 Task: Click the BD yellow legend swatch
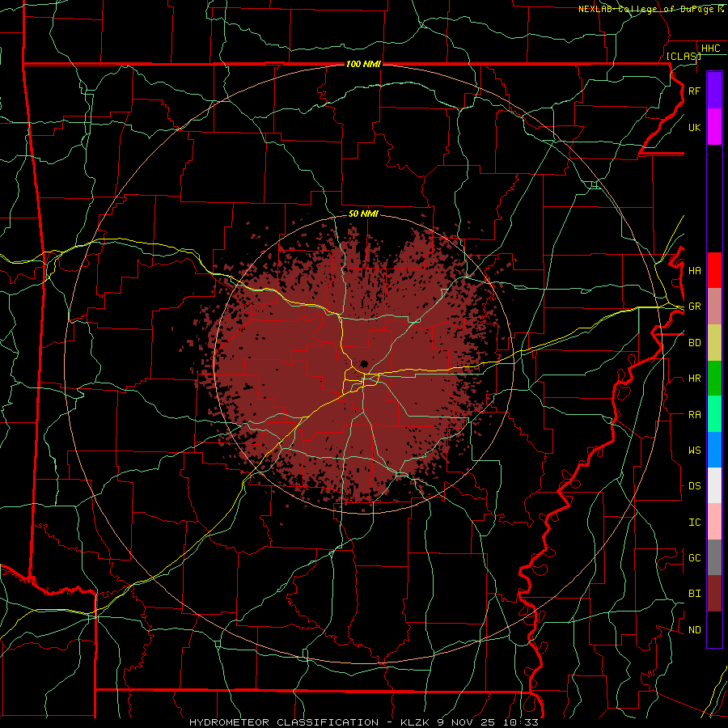[x=714, y=343]
